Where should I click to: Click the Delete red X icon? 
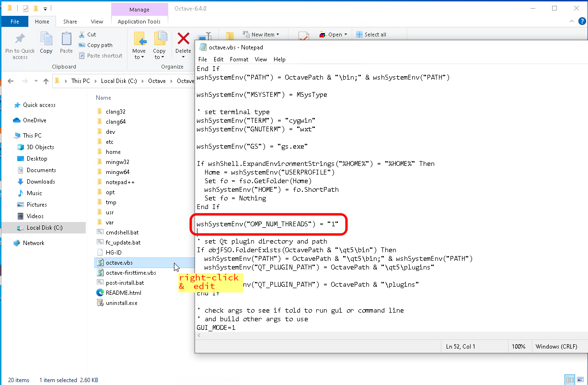click(183, 38)
